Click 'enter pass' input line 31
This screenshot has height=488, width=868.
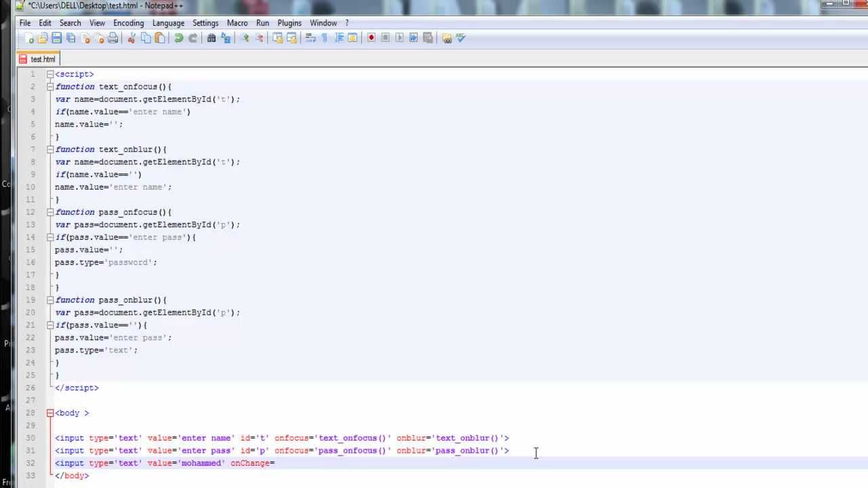tap(282, 451)
